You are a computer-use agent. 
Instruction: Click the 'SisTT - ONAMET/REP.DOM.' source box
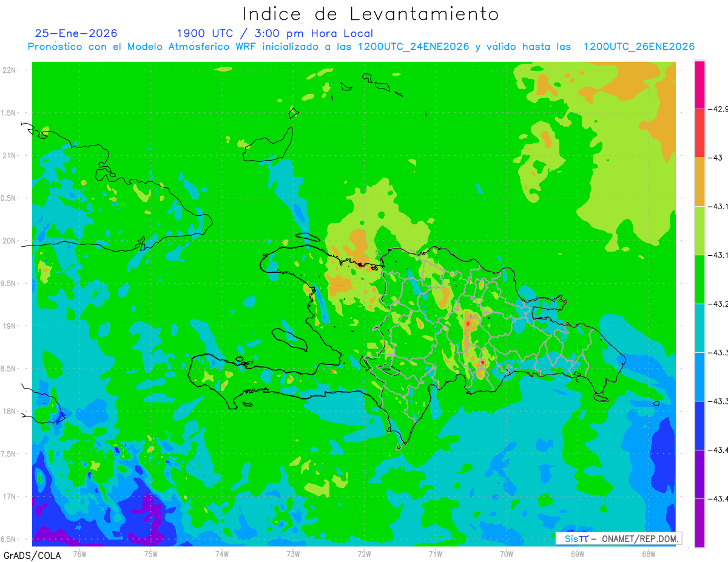pyautogui.click(x=618, y=538)
